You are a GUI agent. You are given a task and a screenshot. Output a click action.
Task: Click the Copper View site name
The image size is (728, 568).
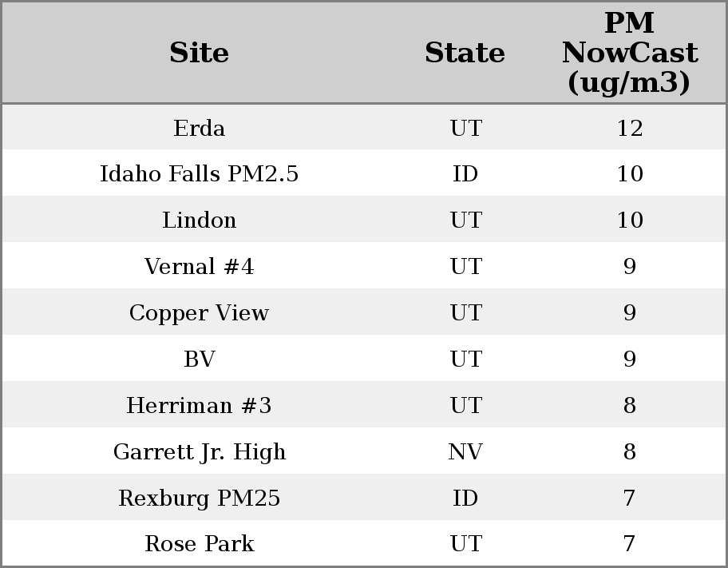199,313
